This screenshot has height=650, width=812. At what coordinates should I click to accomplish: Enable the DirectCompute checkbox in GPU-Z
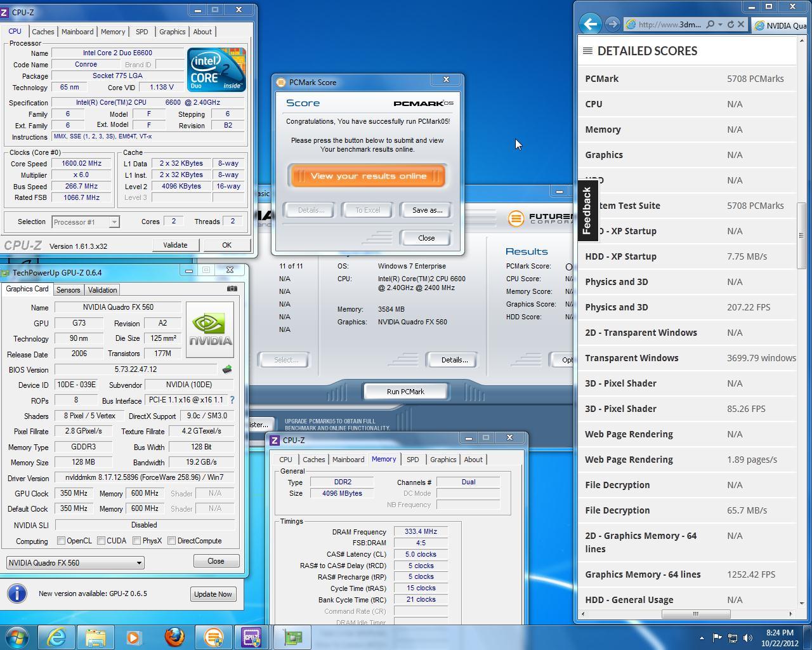pyautogui.click(x=172, y=541)
